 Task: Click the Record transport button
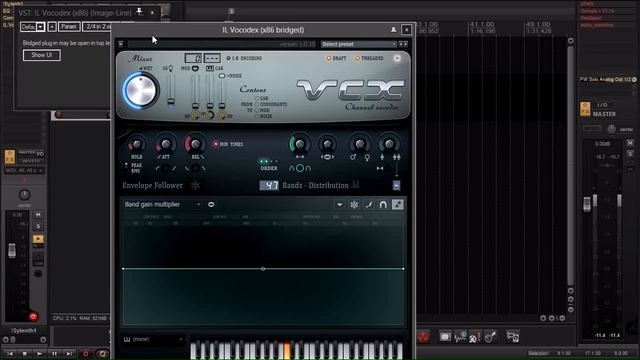[85, 353]
